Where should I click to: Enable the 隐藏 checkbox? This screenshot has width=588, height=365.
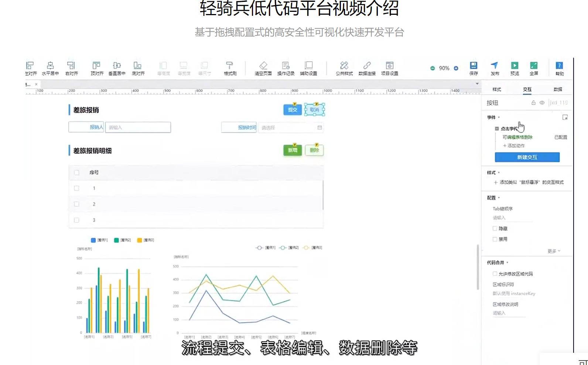point(495,229)
